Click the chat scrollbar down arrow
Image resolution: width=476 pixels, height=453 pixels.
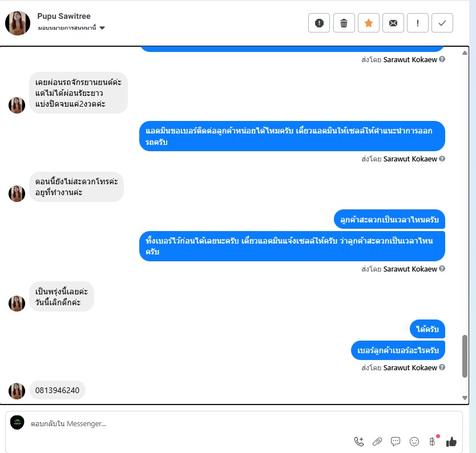[x=465, y=398]
